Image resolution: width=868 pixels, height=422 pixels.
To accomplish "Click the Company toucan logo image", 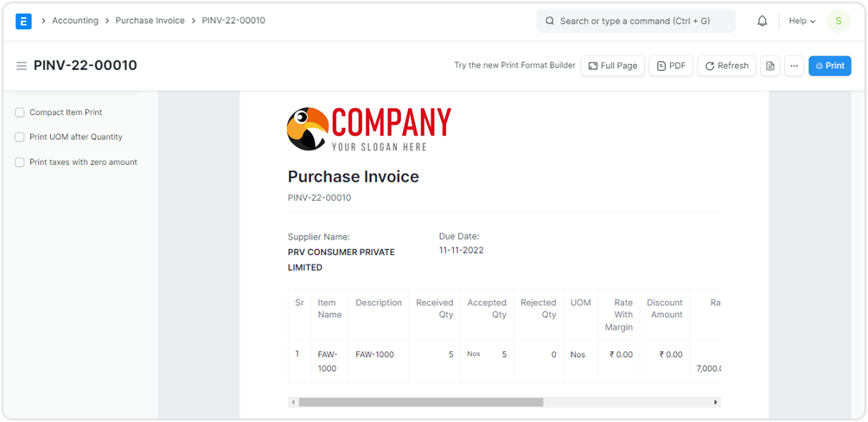I will coord(369,129).
